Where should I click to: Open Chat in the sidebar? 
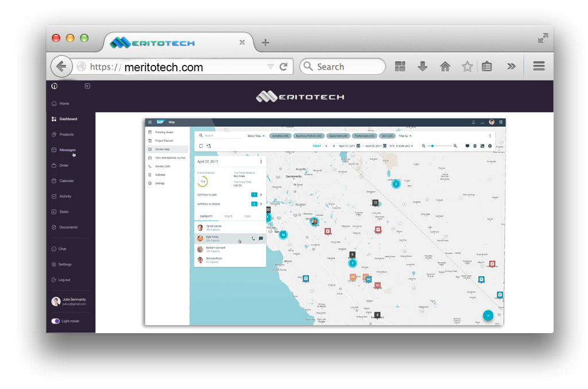tap(59, 249)
